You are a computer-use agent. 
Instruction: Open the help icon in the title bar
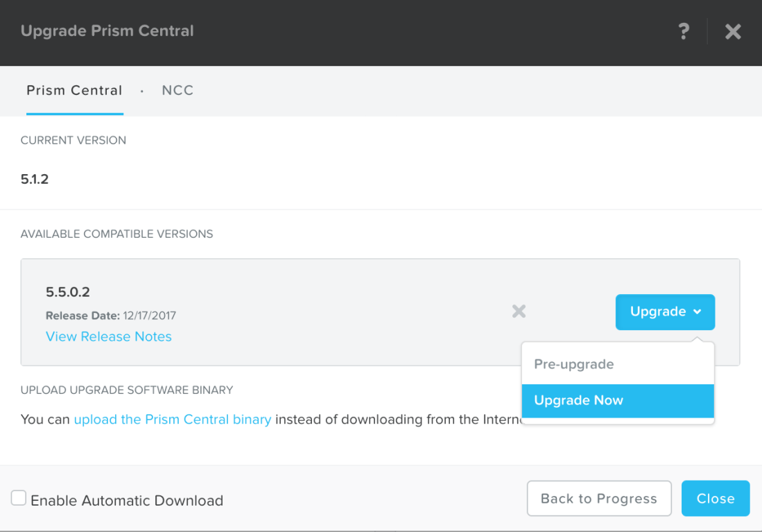pyautogui.click(x=684, y=32)
